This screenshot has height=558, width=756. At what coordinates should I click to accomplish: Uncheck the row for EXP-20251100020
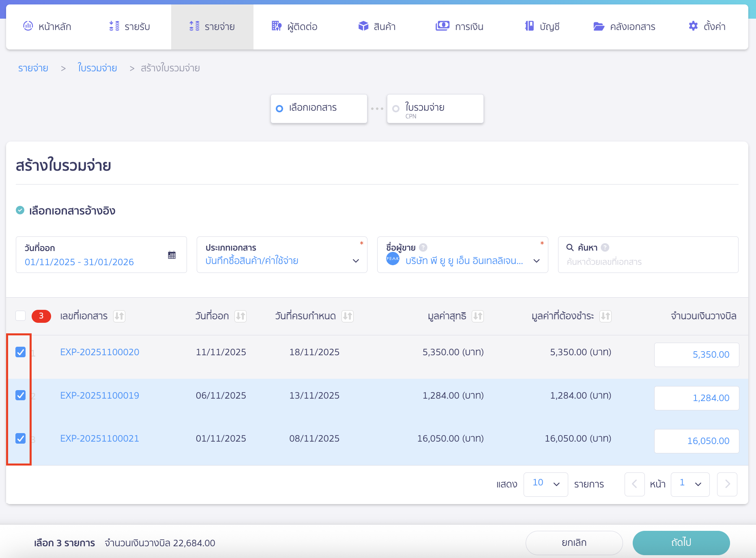click(21, 352)
